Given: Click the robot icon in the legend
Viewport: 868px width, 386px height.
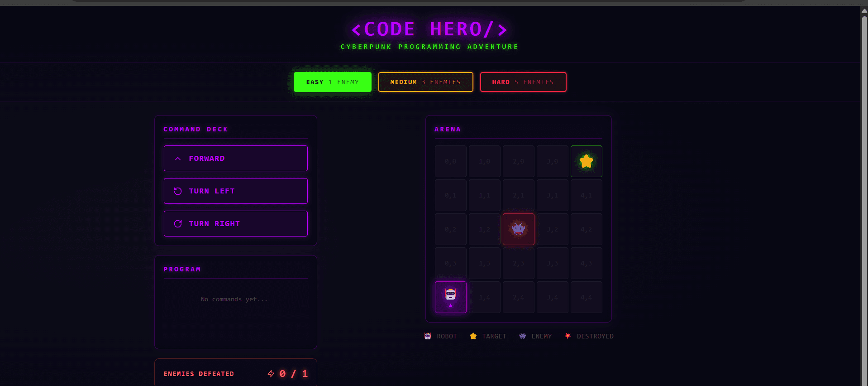Looking at the screenshot, I should (x=428, y=336).
